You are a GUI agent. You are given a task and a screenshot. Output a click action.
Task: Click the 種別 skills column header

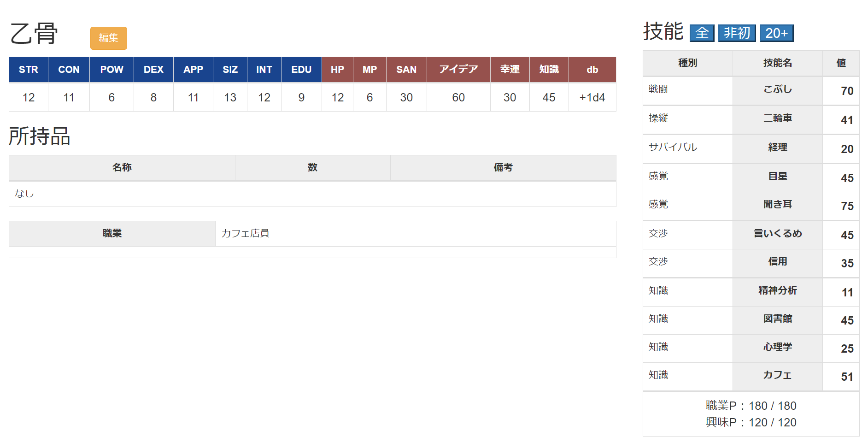pyautogui.click(x=687, y=63)
